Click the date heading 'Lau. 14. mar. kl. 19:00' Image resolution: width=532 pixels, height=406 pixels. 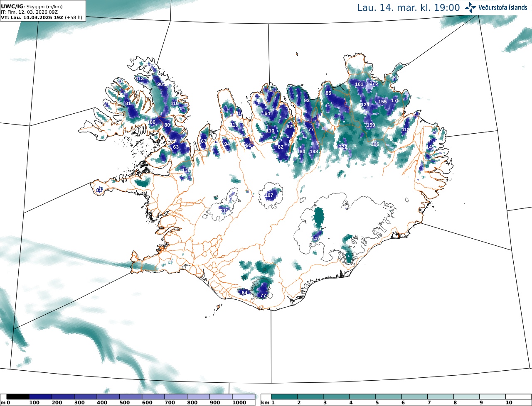(x=409, y=7)
